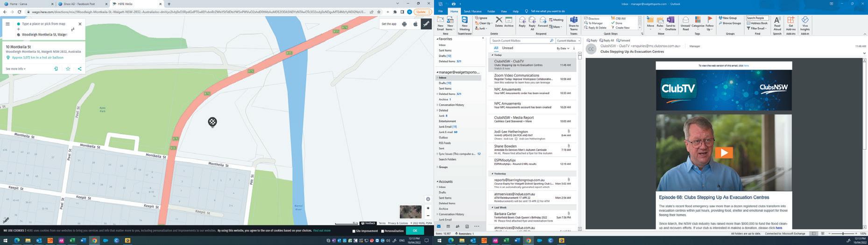Save 10 Montkeila St with the star icon
The height and width of the screenshot is (245, 868).
click(x=68, y=69)
